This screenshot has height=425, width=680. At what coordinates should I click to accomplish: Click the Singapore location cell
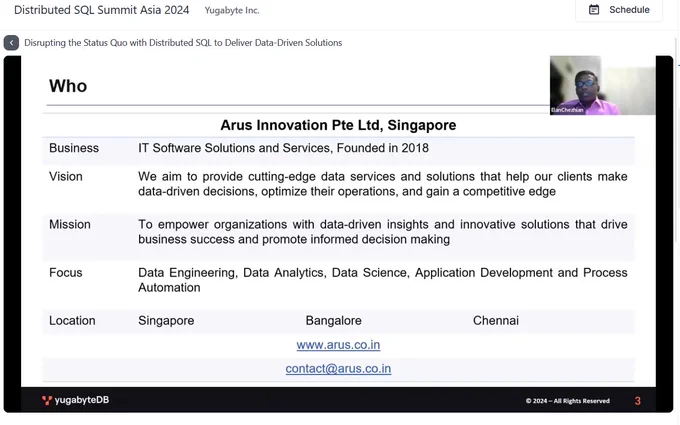(166, 320)
